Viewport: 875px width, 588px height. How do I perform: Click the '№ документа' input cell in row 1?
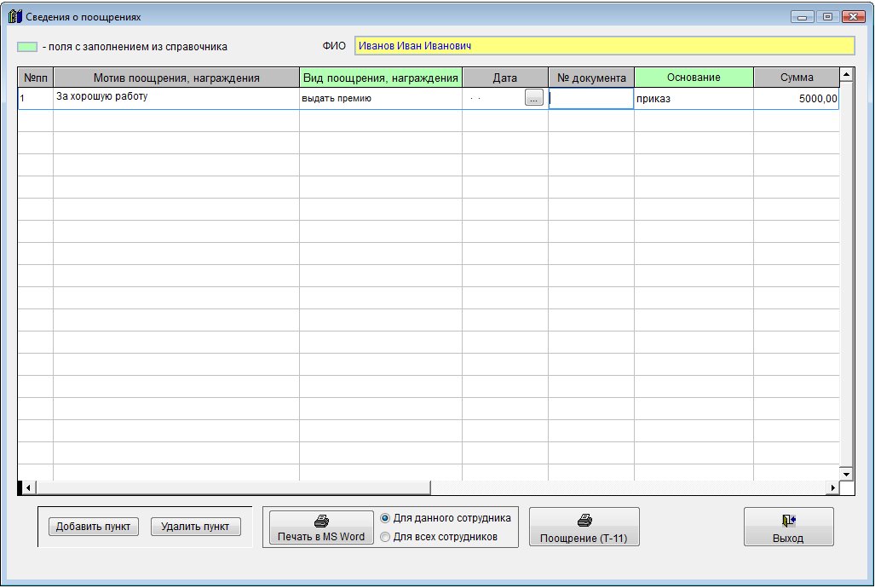[x=591, y=98]
